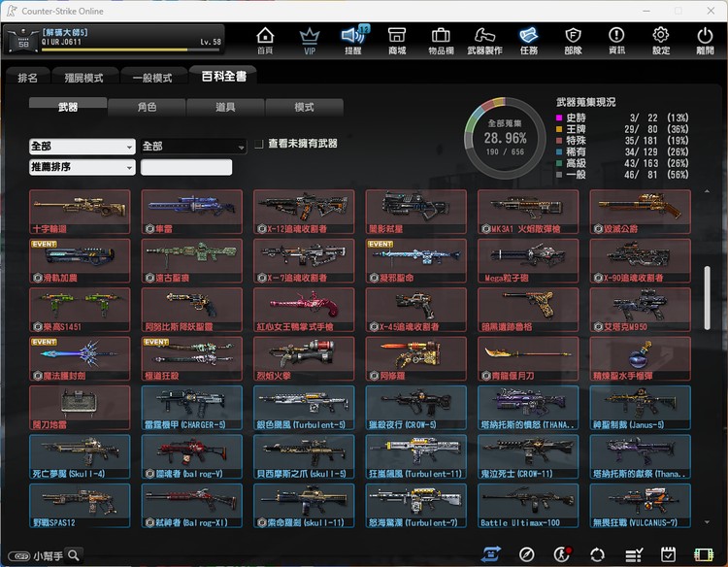
Task: Click the magenta 史詩 rarity color swatch
Action: coord(559,117)
